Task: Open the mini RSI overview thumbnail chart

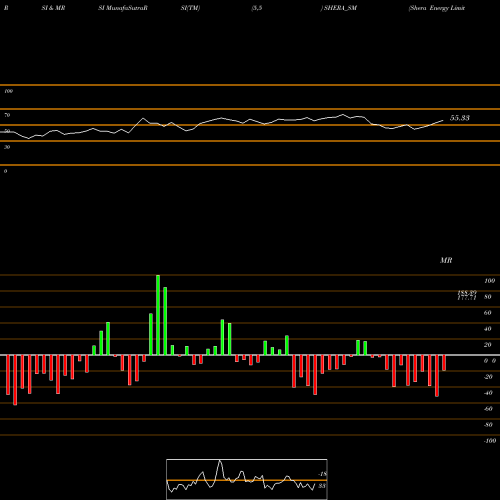Action: (x=247, y=479)
